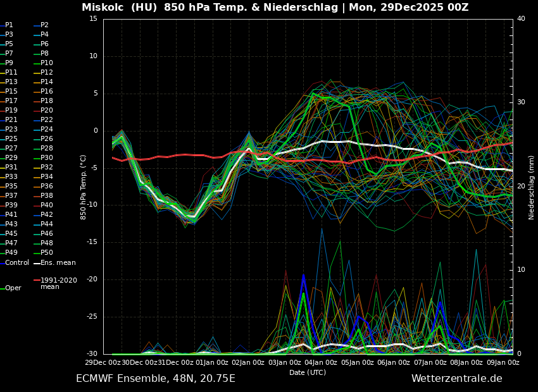Select the P43 legend label
538x392 pixels.
coord(11,224)
